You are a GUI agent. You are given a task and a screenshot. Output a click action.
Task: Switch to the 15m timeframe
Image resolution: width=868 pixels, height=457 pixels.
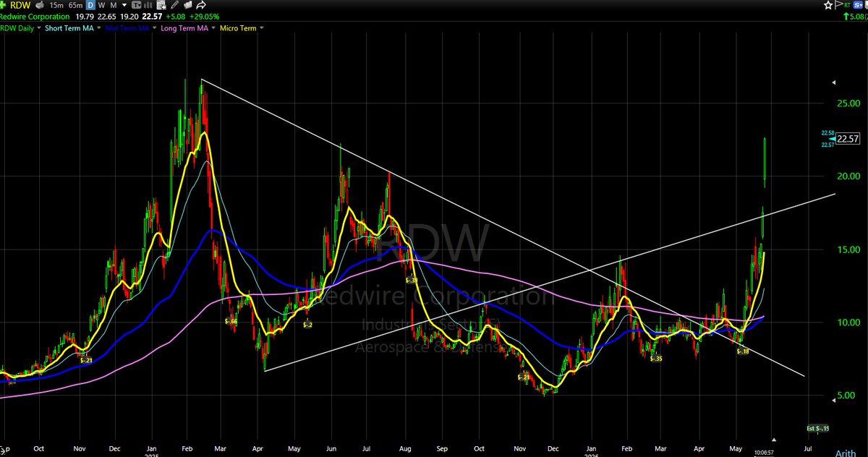tap(56, 5)
